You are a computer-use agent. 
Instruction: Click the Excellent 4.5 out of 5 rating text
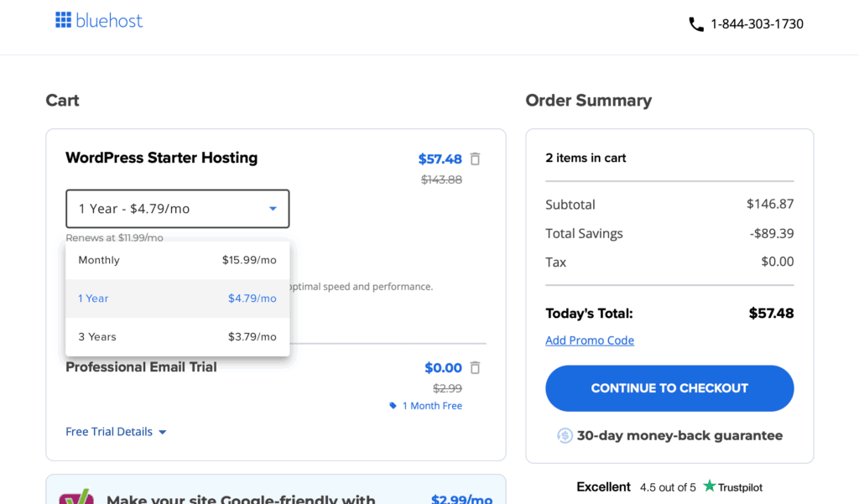[x=636, y=487]
